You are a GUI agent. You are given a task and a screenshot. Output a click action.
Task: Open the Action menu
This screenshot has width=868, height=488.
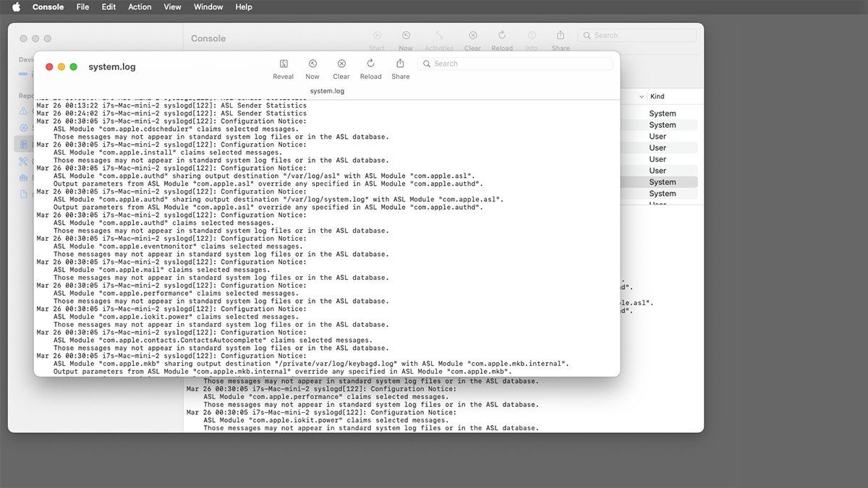(140, 7)
